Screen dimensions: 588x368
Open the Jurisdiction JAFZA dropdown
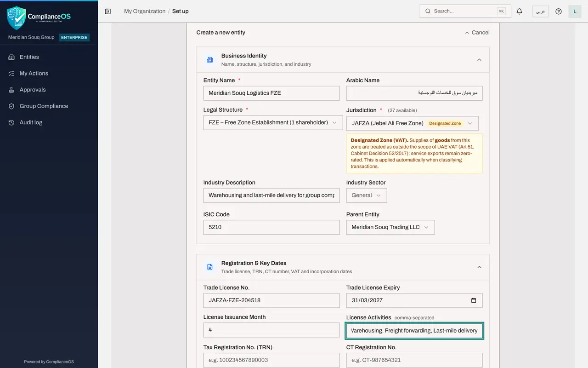click(x=412, y=123)
